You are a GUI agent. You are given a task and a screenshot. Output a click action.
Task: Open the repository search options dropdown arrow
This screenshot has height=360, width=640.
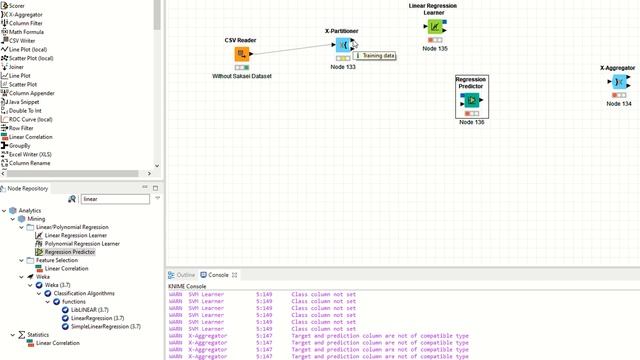[158, 198]
